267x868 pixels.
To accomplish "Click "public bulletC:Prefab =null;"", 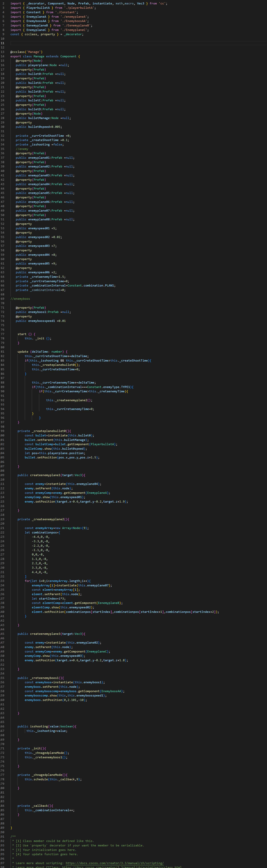I will (x=41, y=100).
